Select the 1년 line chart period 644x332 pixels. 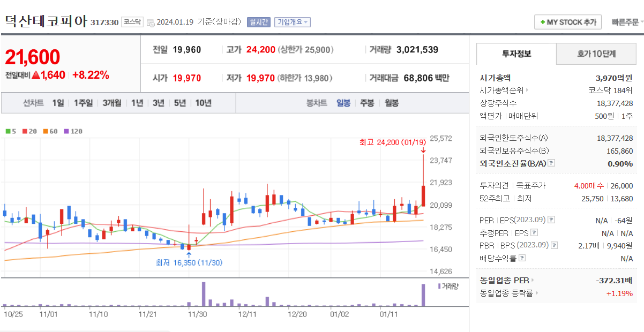pyautogui.click(x=137, y=103)
